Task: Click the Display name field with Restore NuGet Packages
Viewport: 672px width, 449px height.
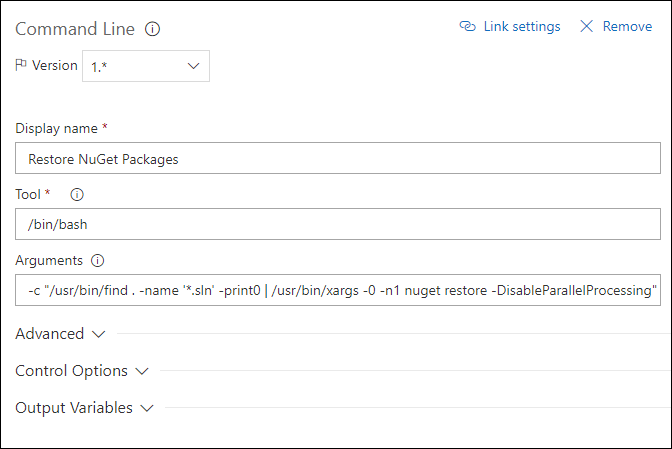Action: 338,158
